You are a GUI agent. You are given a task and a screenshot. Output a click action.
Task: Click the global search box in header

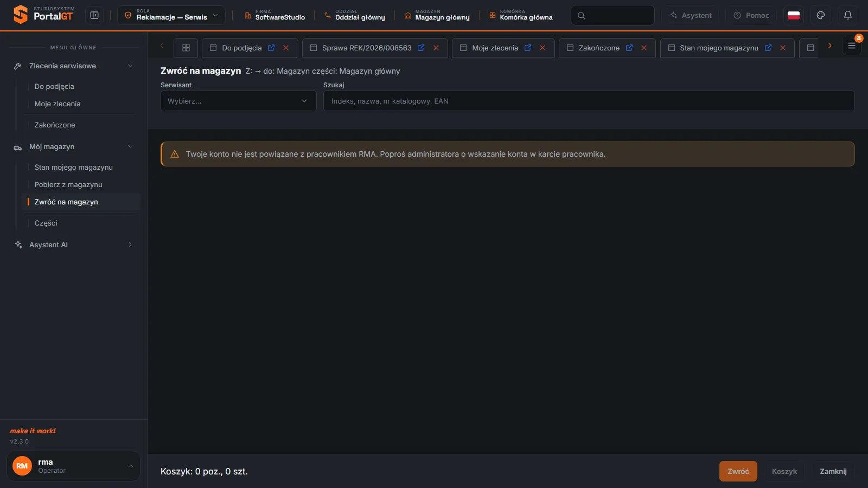coord(612,15)
